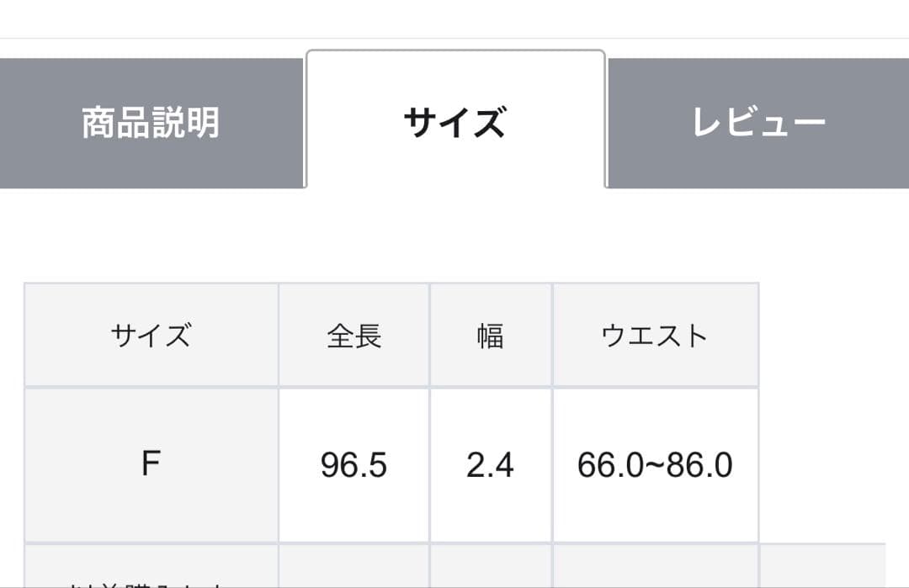Image resolution: width=909 pixels, height=588 pixels.
Task: Select the 2.4 width value
Action: (490, 464)
